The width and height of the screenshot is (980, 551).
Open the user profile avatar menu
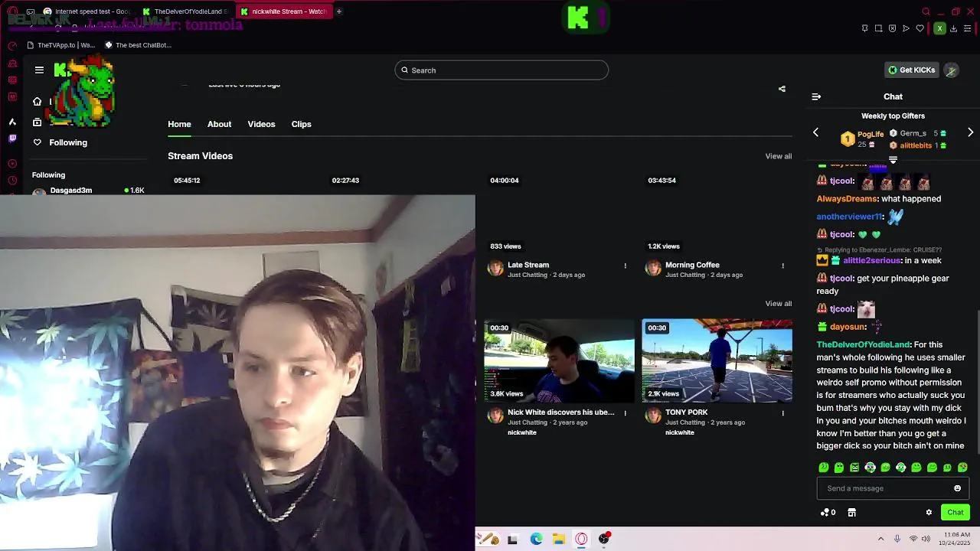(x=951, y=70)
